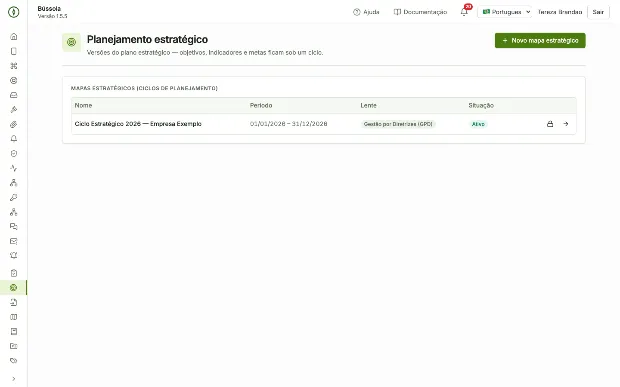Screen dimensions: 620x387
Task: Open the chat bubbles icon in sidebar
Action: (x=13, y=227)
